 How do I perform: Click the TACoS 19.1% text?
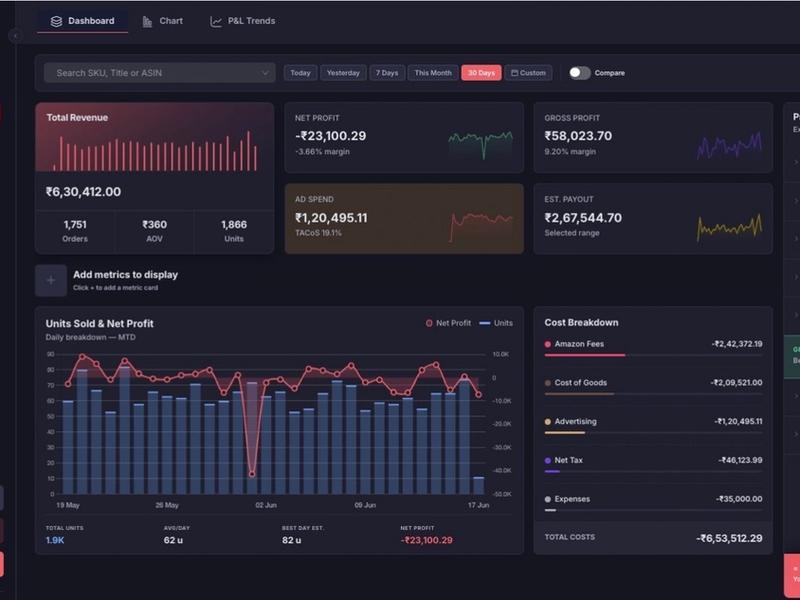pos(318,233)
